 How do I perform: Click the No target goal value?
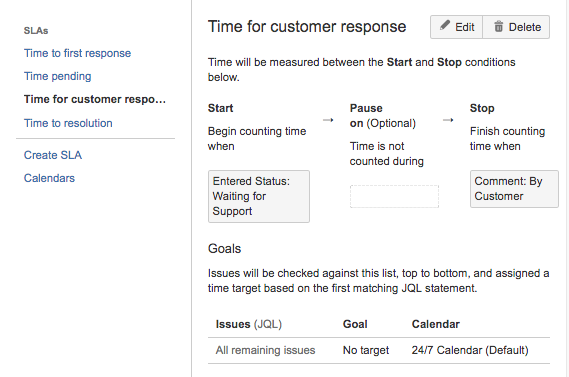(x=366, y=350)
